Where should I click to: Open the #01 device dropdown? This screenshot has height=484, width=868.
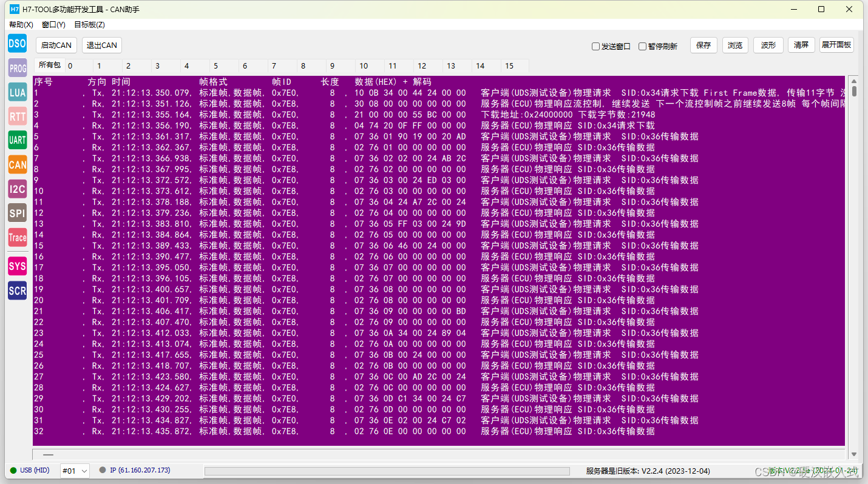coord(75,471)
